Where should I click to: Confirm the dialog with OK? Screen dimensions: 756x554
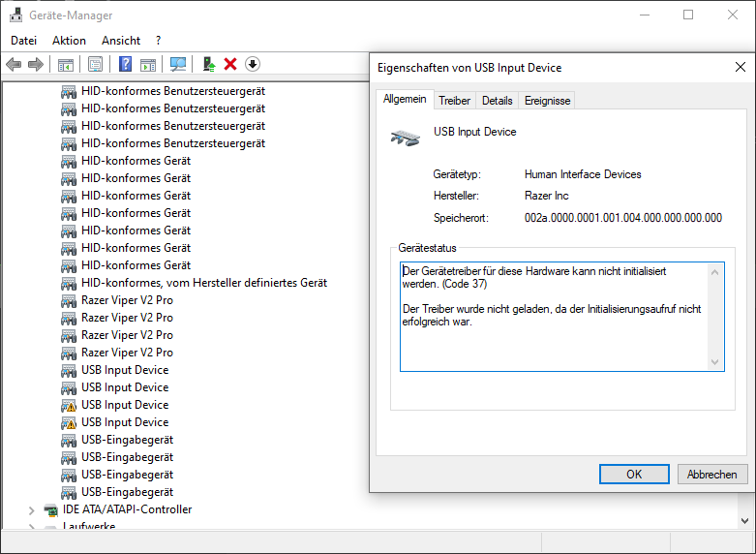634,475
